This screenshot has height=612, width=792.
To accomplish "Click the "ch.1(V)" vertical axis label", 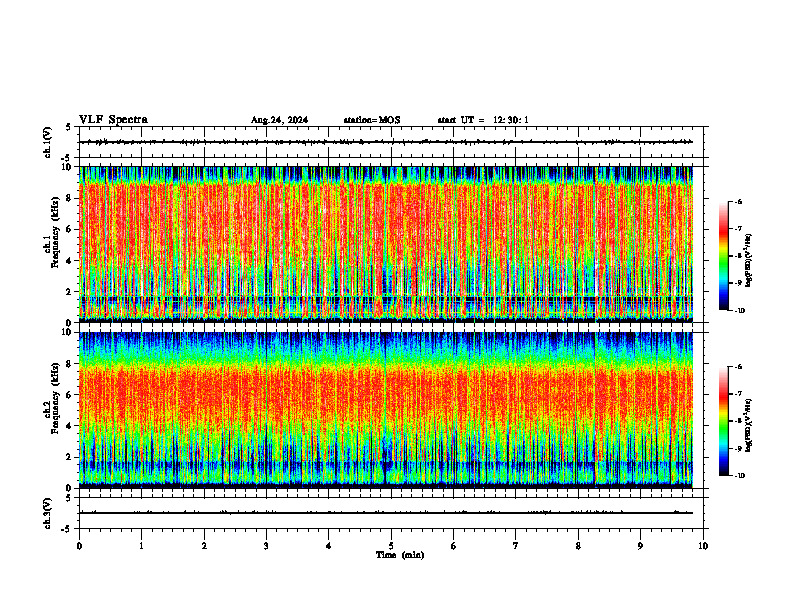I will (48, 142).
